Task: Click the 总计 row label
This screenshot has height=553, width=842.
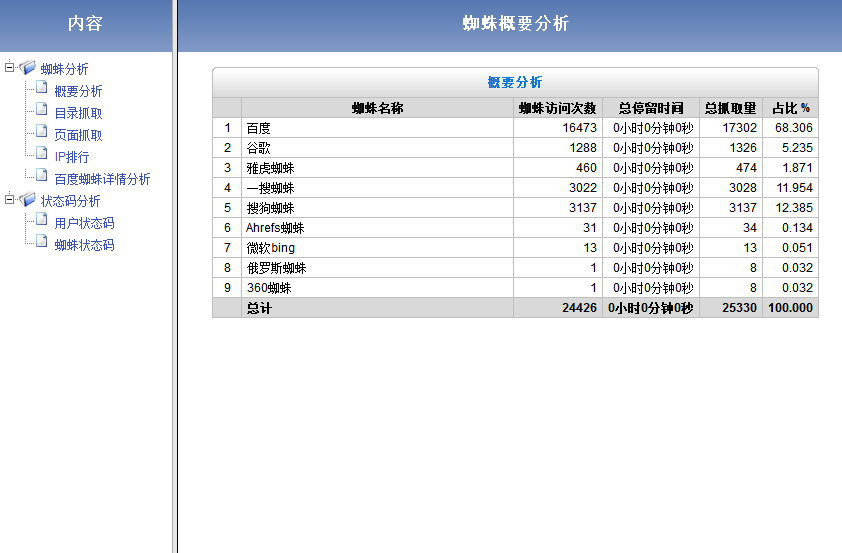Action: coord(259,308)
